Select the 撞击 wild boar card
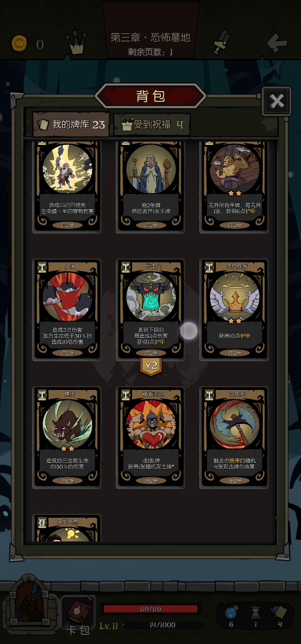 click(x=67, y=437)
